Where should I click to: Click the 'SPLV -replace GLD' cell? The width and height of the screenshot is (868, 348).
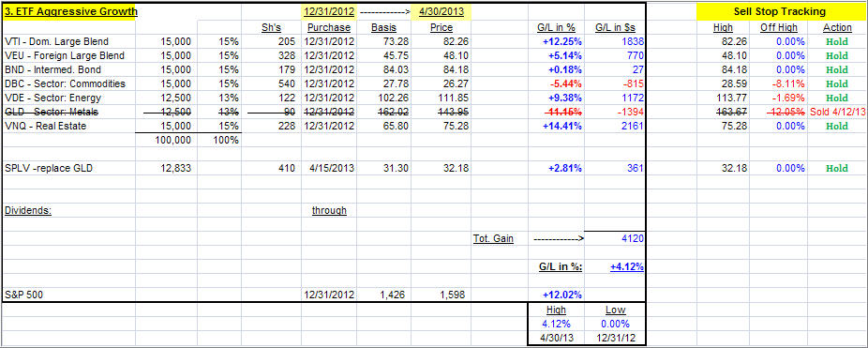click(x=49, y=168)
